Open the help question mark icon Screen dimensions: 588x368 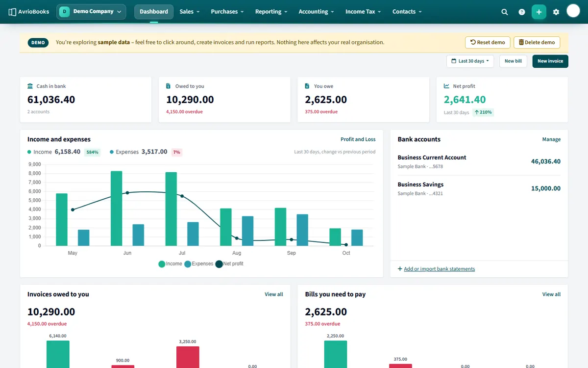click(x=522, y=12)
